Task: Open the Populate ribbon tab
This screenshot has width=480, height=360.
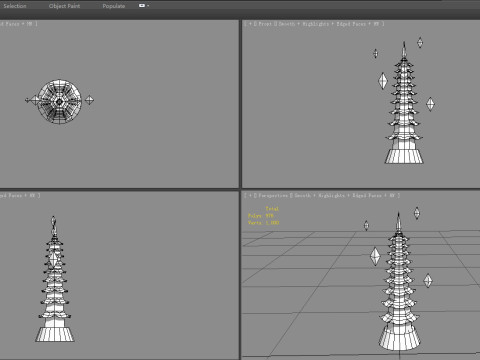Action: (114, 6)
